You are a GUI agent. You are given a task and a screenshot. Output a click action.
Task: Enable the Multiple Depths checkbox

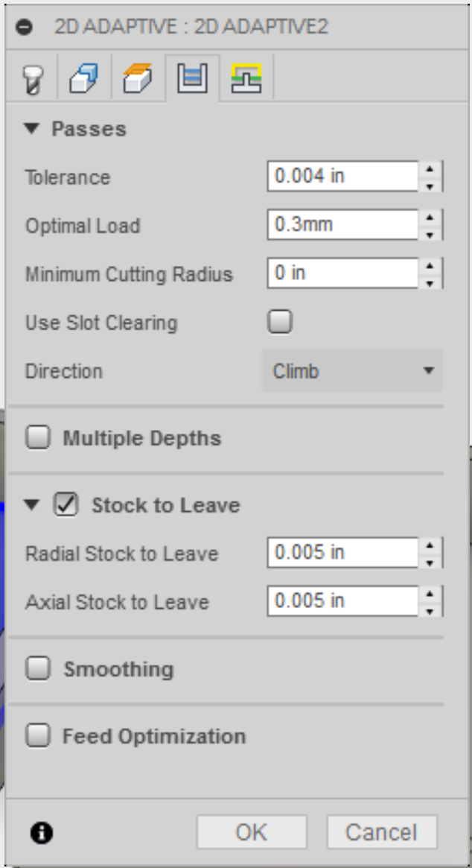tap(37, 437)
